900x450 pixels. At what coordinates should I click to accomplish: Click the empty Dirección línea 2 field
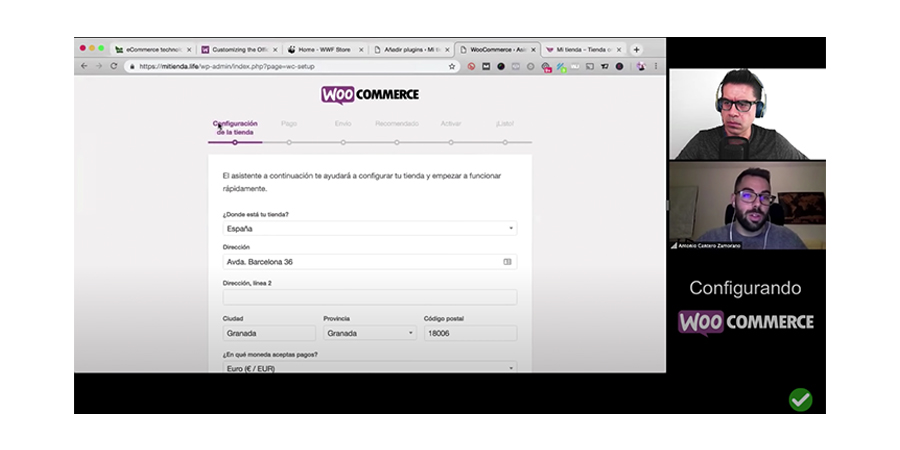[x=370, y=297]
